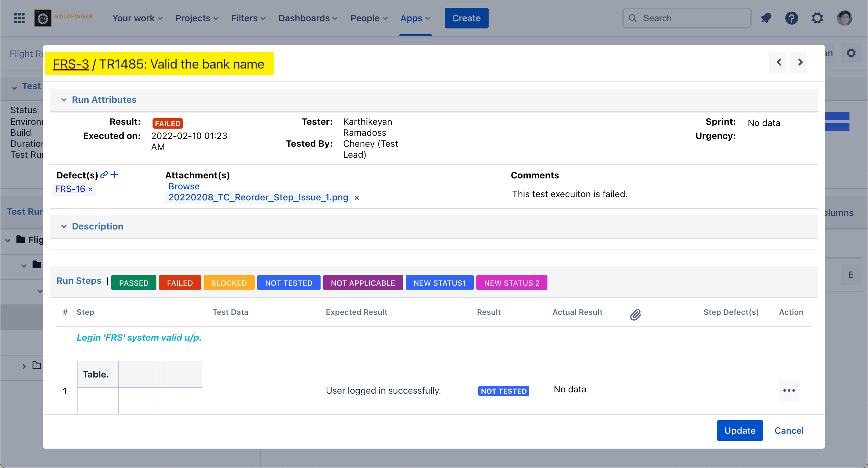Open the Dashboards menu
868x468 pixels.
pos(307,18)
